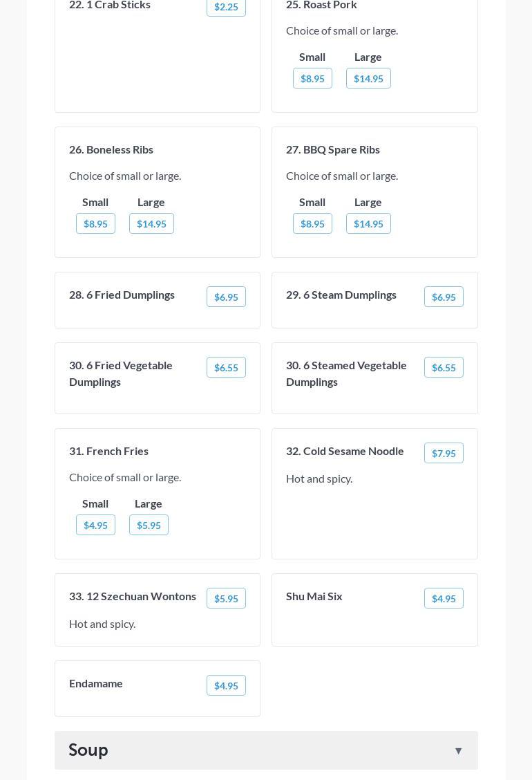Choose Small $8.95 Roast Pork

pos(312,78)
